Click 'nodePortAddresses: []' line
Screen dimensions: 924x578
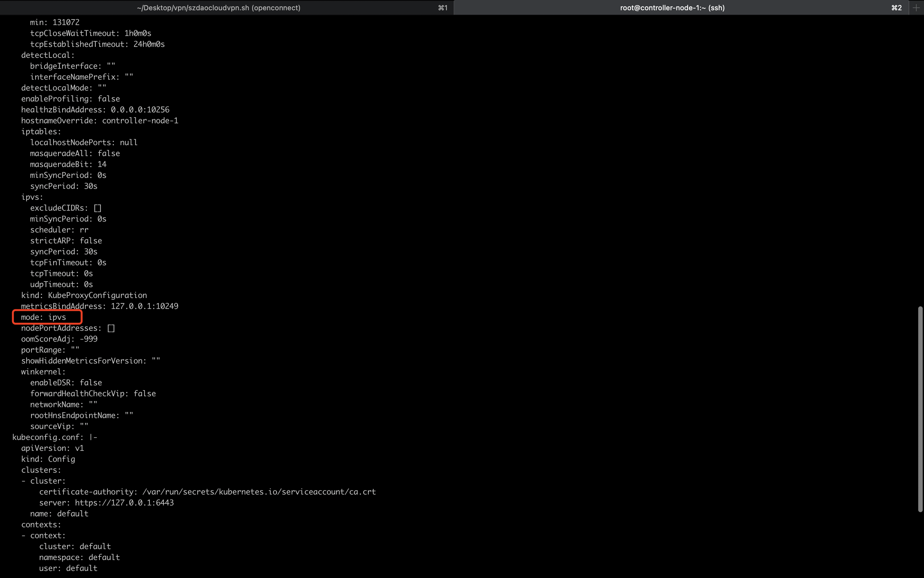(68, 328)
